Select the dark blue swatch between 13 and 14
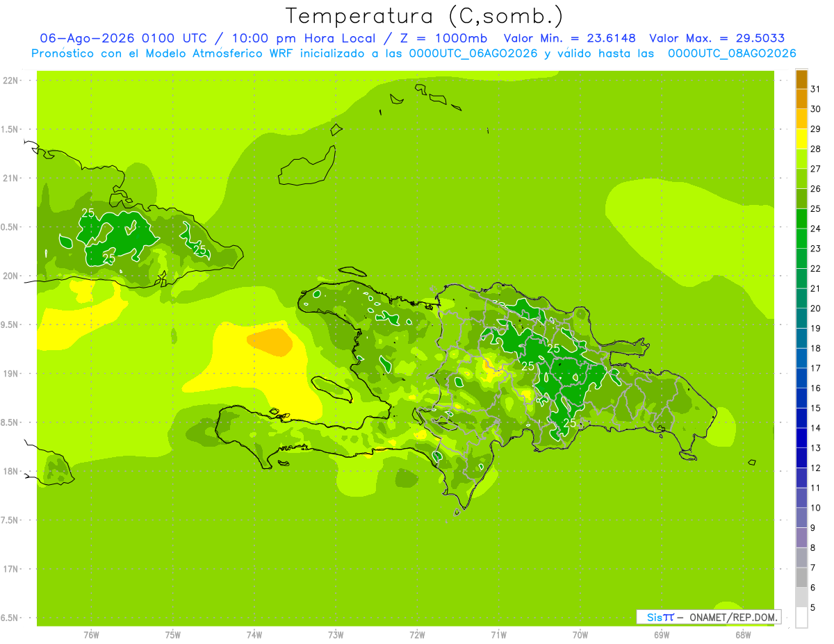The image size is (834, 644). point(801,438)
